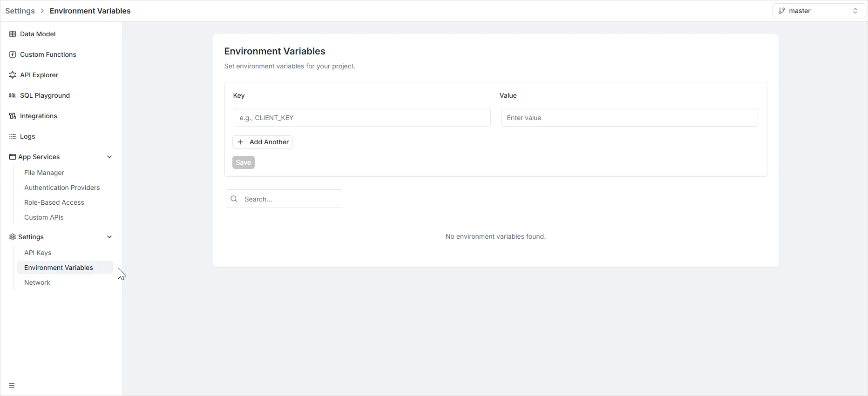Click the 'No environment variables found.' message

[x=495, y=236]
